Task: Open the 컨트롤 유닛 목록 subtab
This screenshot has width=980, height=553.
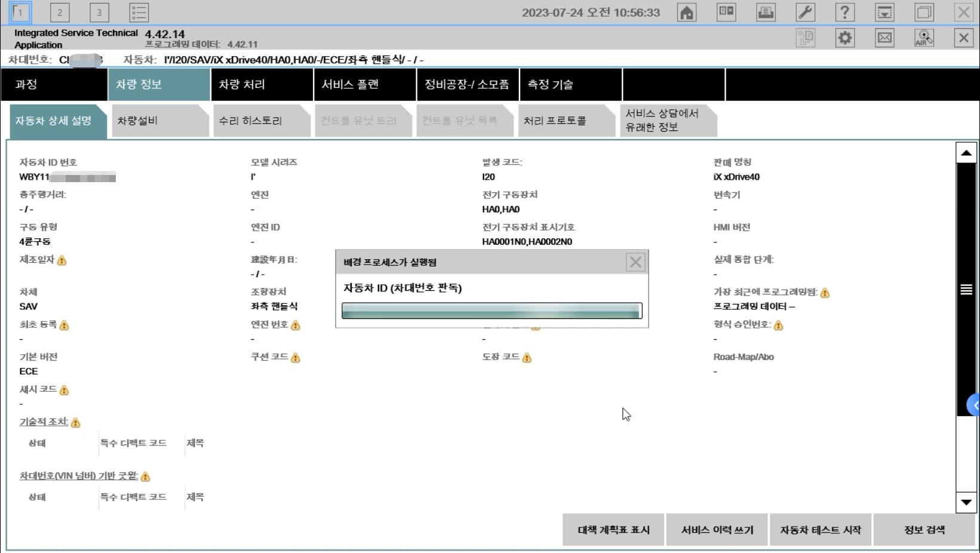Action: tap(465, 121)
